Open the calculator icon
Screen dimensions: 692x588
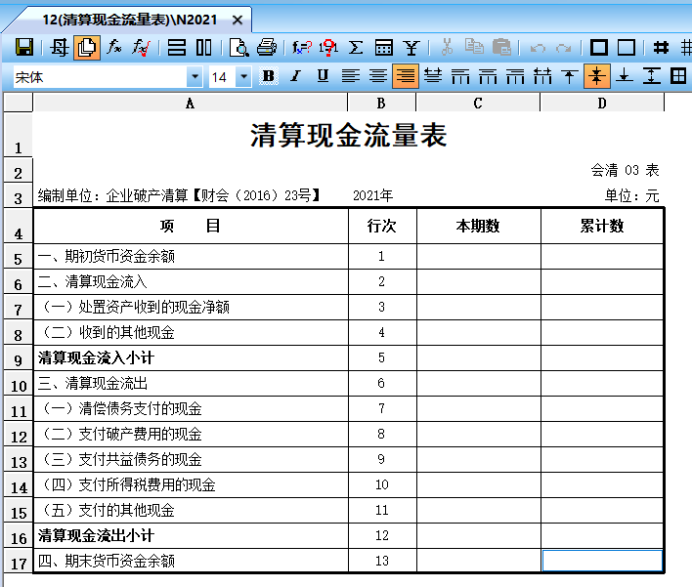(383, 47)
